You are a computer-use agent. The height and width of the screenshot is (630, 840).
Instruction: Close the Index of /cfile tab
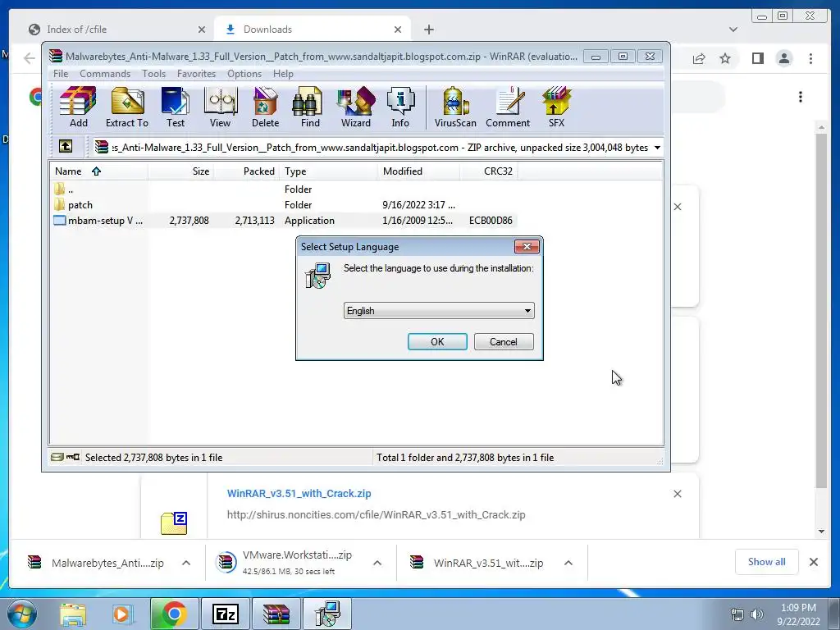(x=202, y=30)
